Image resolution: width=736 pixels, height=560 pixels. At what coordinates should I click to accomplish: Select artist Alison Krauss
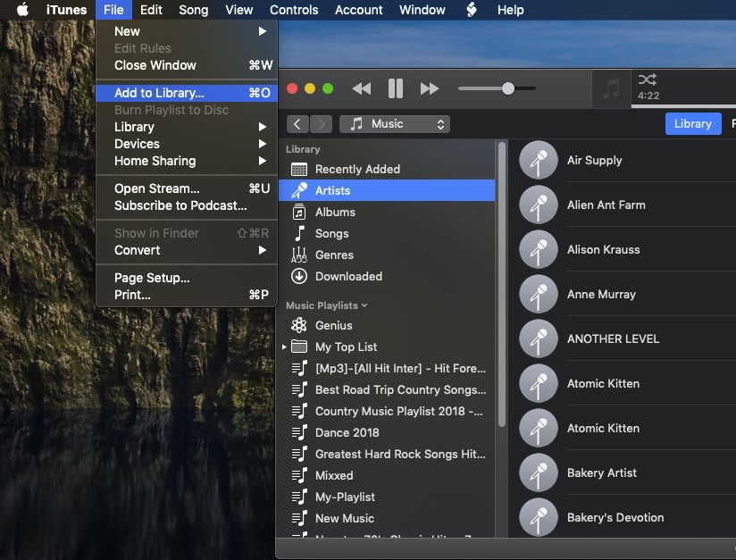[x=627, y=249]
